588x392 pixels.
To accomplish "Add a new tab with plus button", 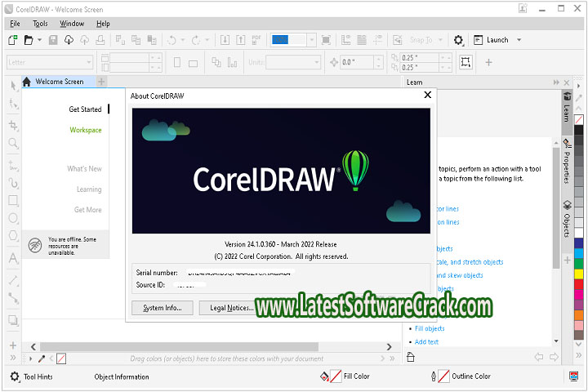I will pyautogui.click(x=101, y=82).
